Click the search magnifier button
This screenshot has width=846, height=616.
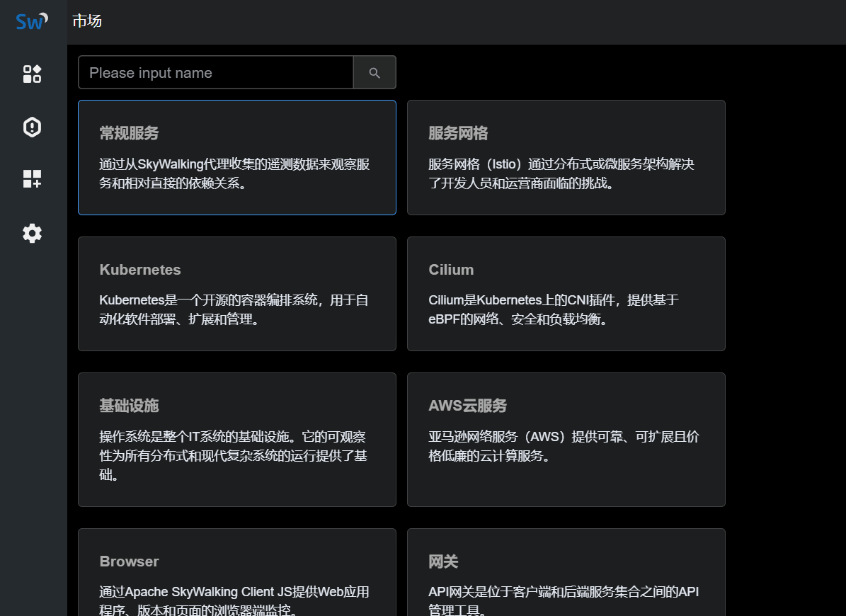click(x=375, y=72)
